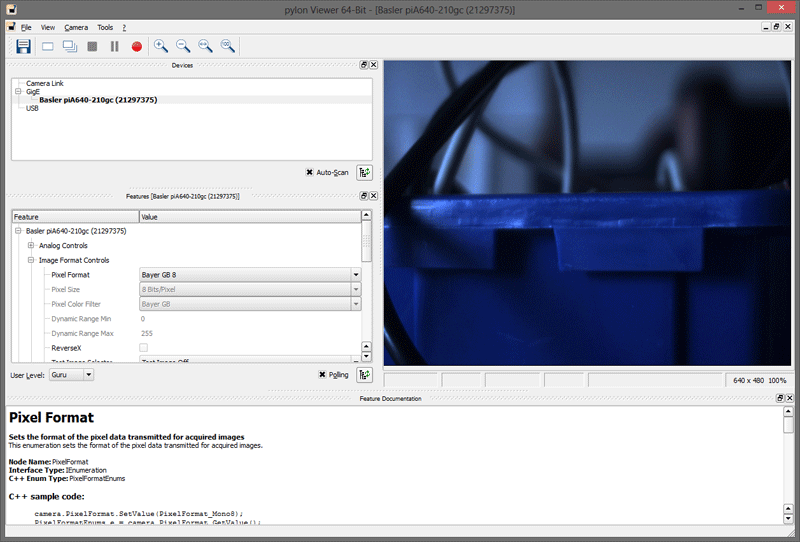Click the Zoom In magnifier icon
The image size is (800, 542).
coord(161,46)
